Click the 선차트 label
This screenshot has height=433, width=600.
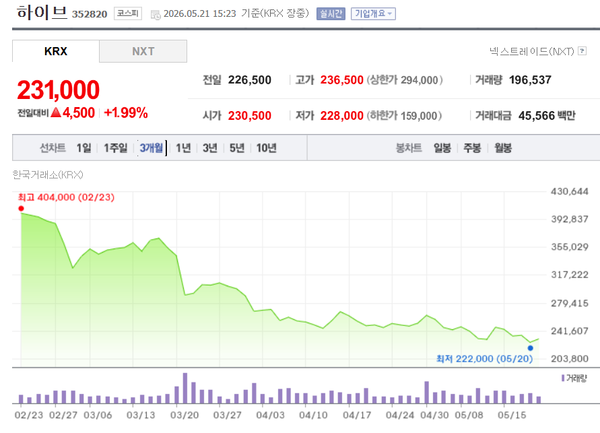pyautogui.click(x=53, y=148)
